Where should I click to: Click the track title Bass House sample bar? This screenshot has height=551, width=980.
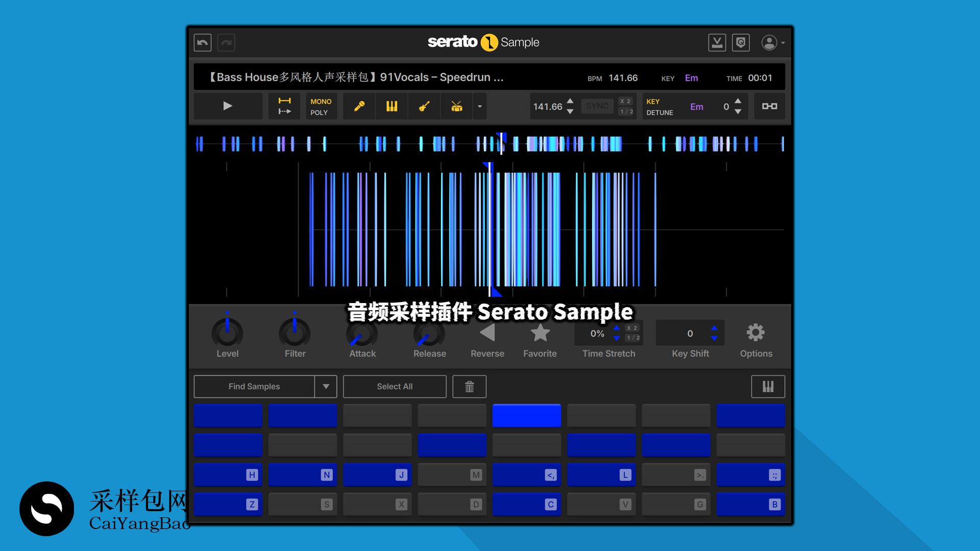357,77
